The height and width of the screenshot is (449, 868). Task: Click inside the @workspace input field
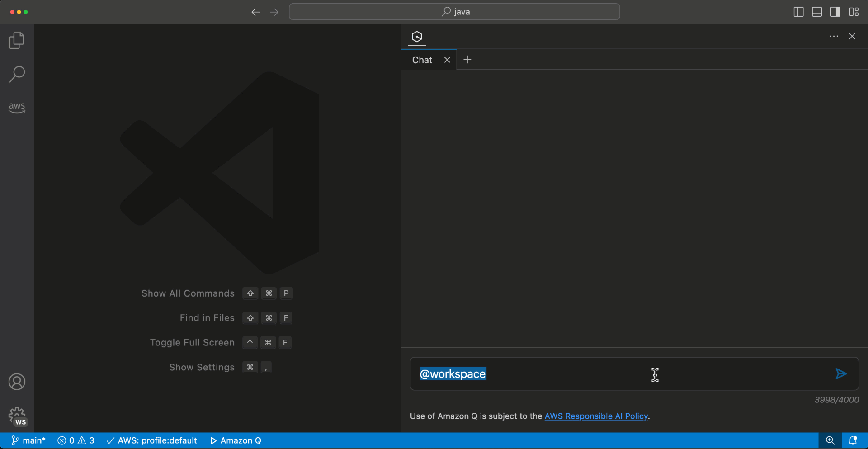pos(542,374)
